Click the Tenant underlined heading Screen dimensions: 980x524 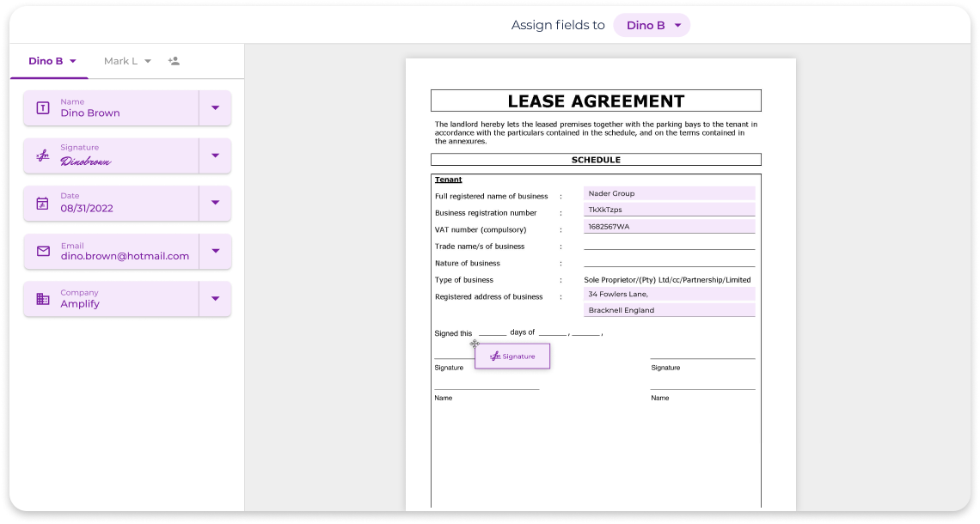448,180
